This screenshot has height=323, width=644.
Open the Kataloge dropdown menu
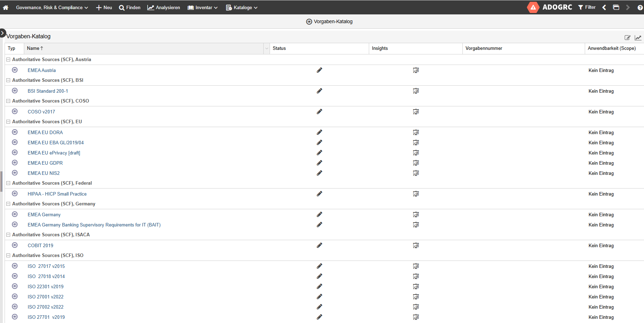click(242, 7)
